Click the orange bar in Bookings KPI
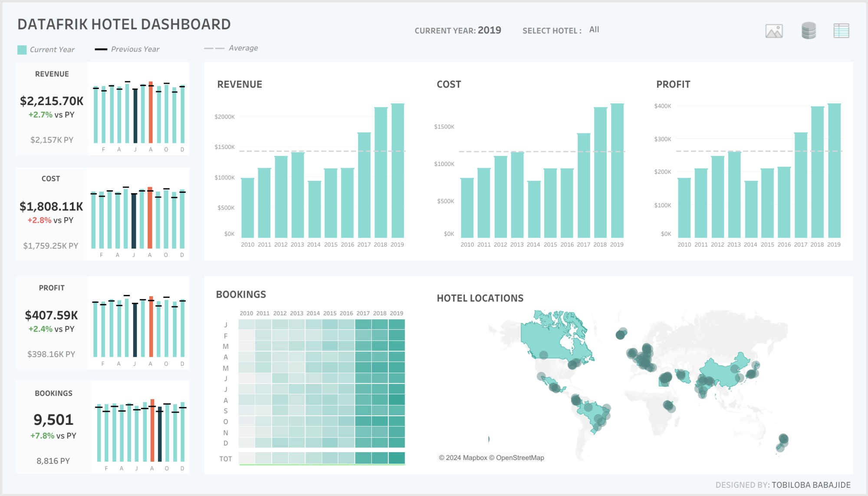 point(152,430)
